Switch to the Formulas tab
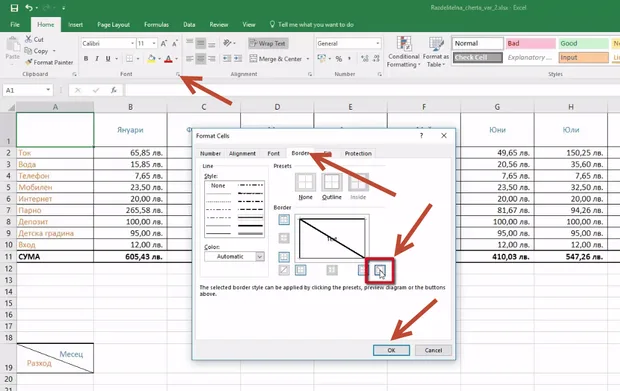The image size is (620, 391). 156,25
